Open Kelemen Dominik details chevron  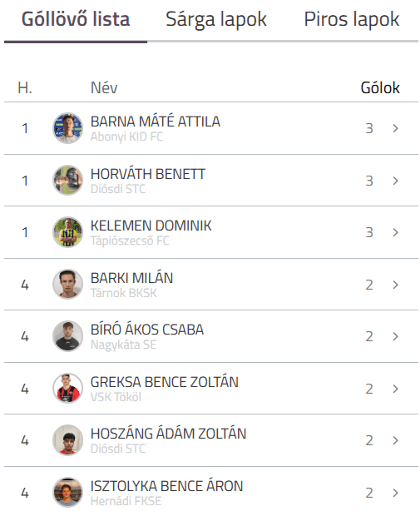point(396,232)
